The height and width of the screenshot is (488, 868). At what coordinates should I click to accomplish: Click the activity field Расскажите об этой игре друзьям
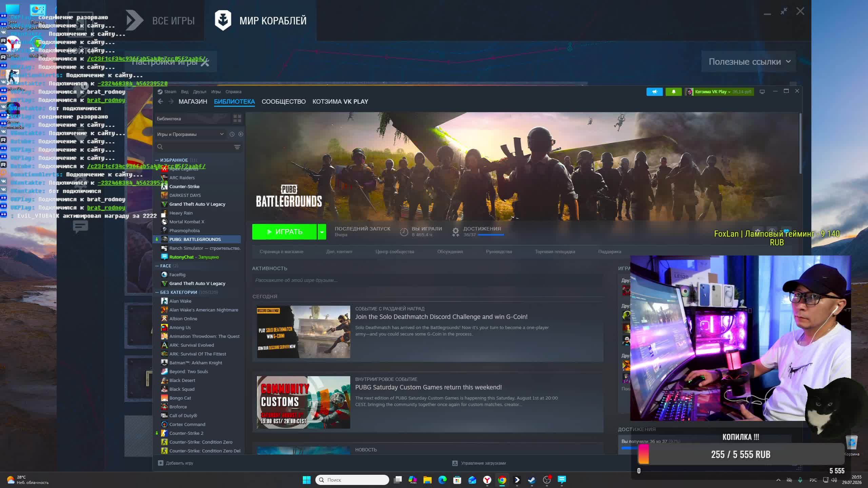click(x=427, y=280)
